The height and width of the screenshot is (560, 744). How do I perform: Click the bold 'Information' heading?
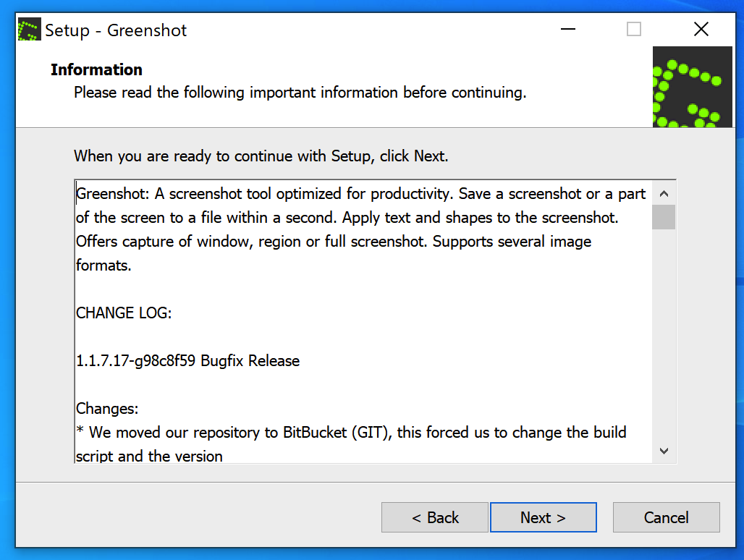coord(96,69)
